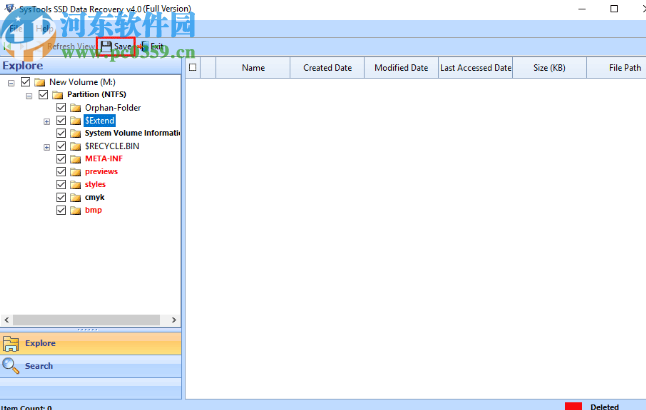Sort by the File Path column
646x410 pixels.
tap(618, 68)
